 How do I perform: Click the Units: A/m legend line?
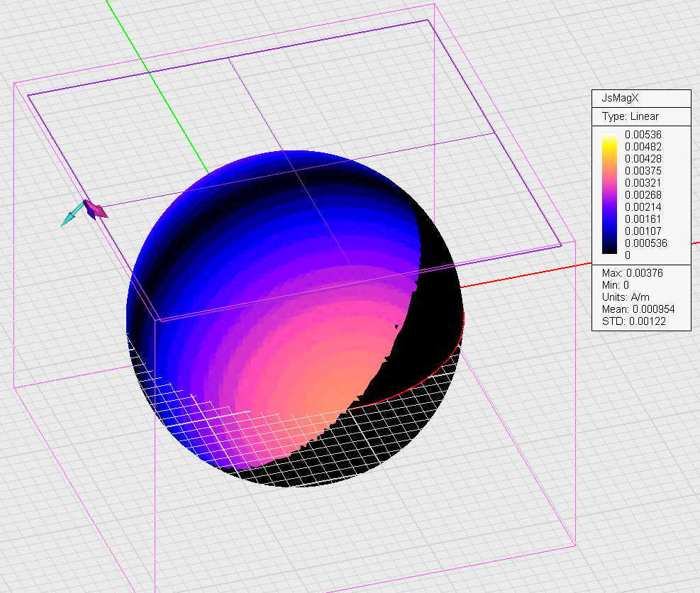[x=626, y=297]
